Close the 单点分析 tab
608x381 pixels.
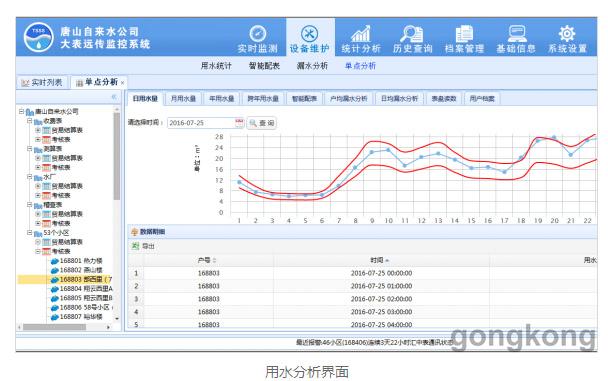[123, 83]
